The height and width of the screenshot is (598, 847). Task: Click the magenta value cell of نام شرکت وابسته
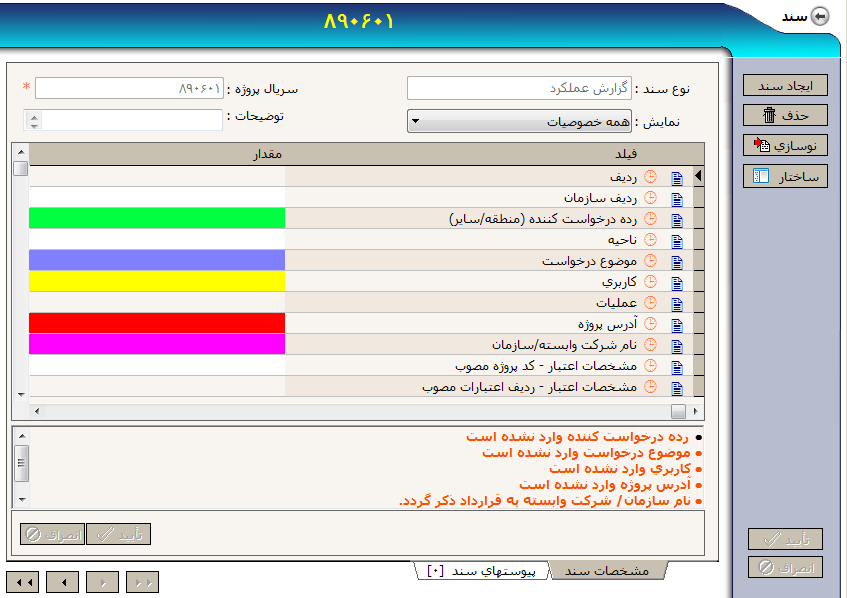[x=157, y=346]
